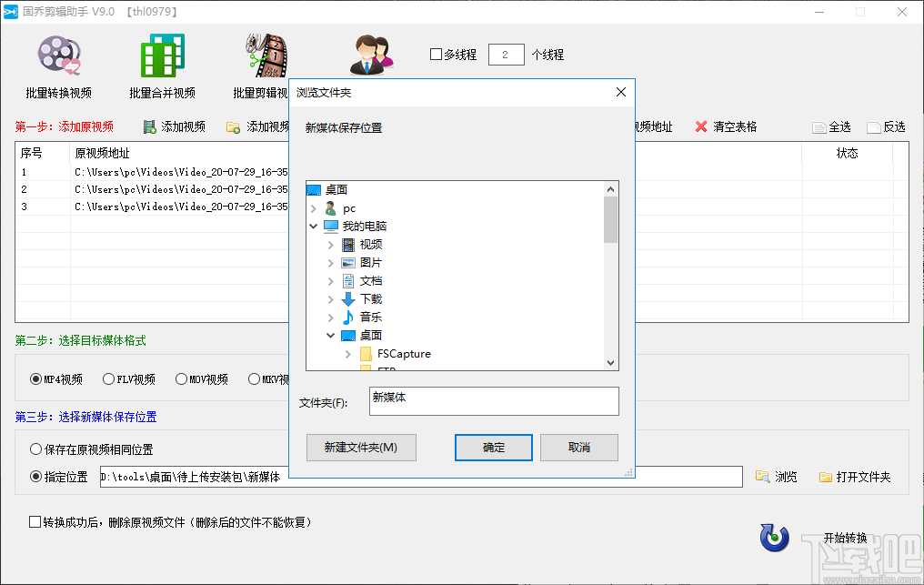The width and height of the screenshot is (924, 585).
Task: Select root Desktop (桌面) item in tree
Action: pyautogui.click(x=336, y=190)
